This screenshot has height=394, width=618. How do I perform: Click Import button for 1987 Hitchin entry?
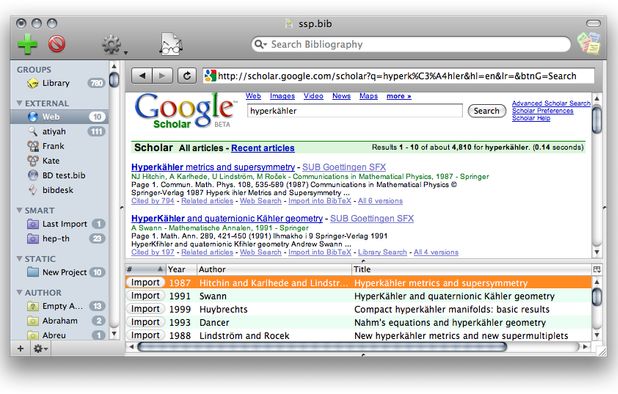point(145,282)
